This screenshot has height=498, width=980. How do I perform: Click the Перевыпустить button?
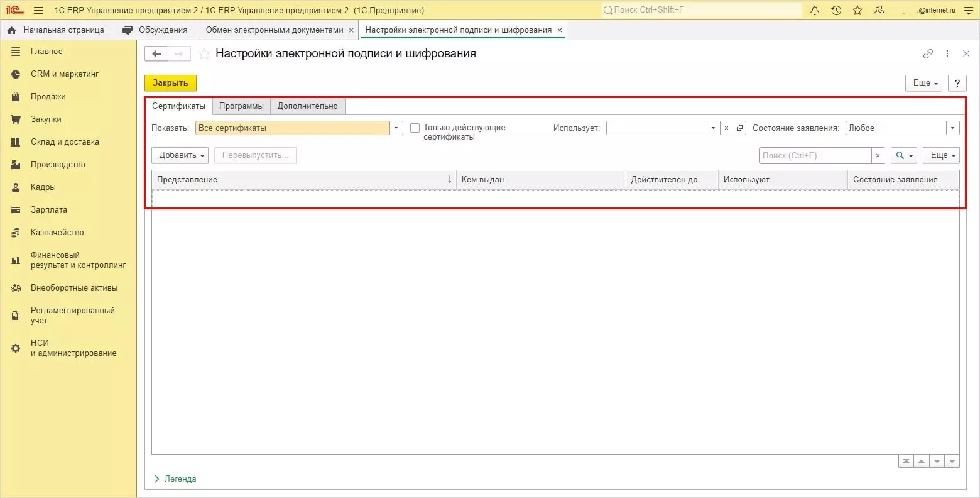click(255, 155)
